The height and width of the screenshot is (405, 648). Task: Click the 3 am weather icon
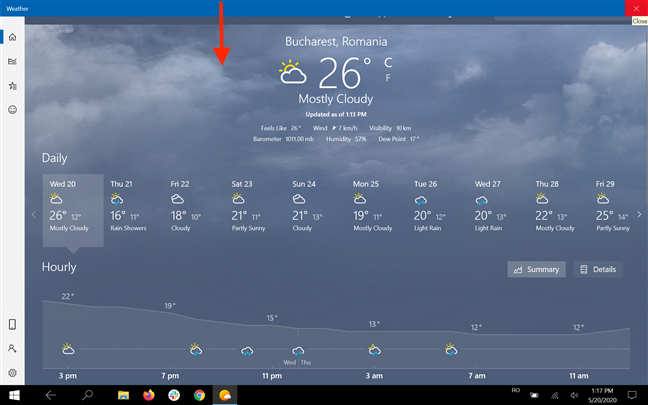pos(374,350)
